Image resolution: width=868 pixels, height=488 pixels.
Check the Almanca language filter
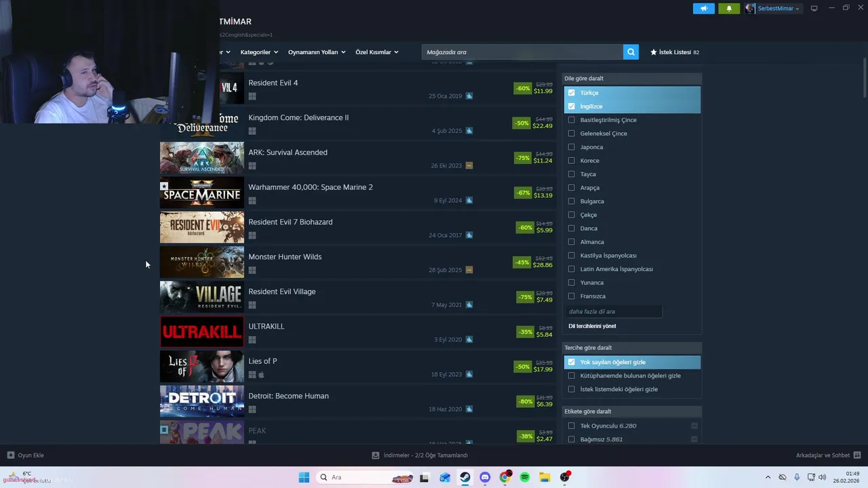tap(572, 242)
